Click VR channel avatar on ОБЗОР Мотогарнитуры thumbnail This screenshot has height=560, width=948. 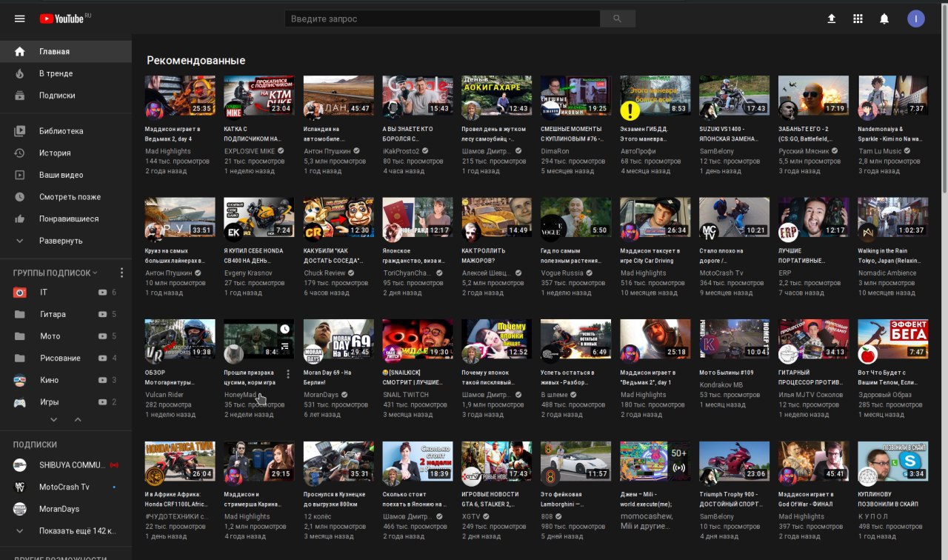pyautogui.click(x=155, y=353)
